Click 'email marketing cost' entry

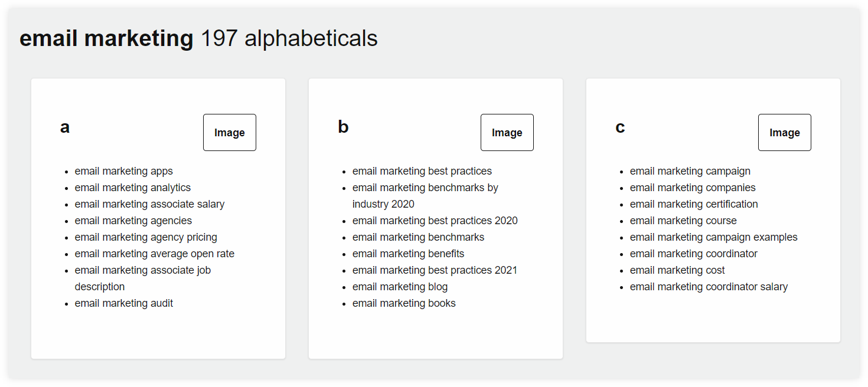[x=677, y=270]
